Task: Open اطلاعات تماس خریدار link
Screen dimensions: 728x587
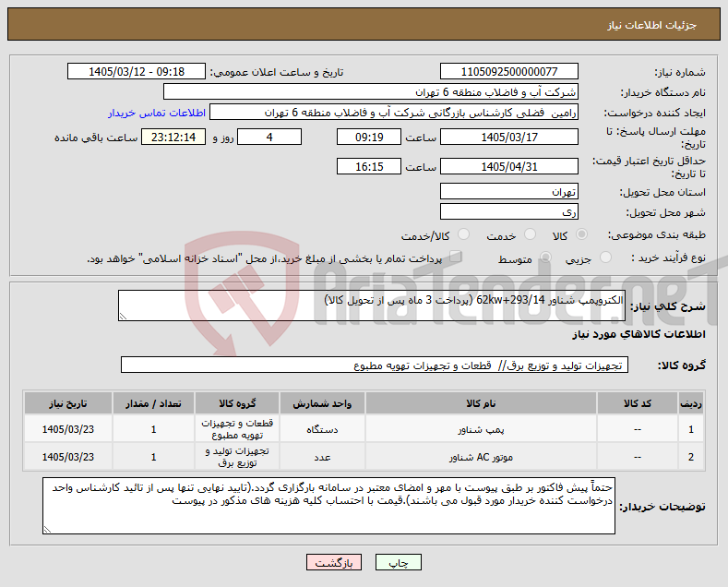Action: 157,113
